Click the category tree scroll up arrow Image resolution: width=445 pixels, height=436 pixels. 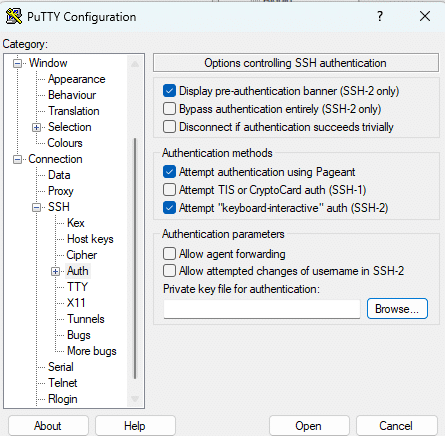[135, 64]
